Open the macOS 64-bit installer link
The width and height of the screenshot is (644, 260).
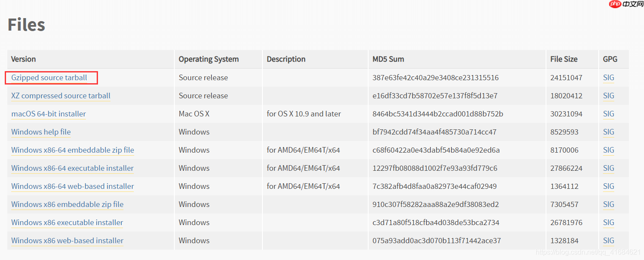coord(48,114)
